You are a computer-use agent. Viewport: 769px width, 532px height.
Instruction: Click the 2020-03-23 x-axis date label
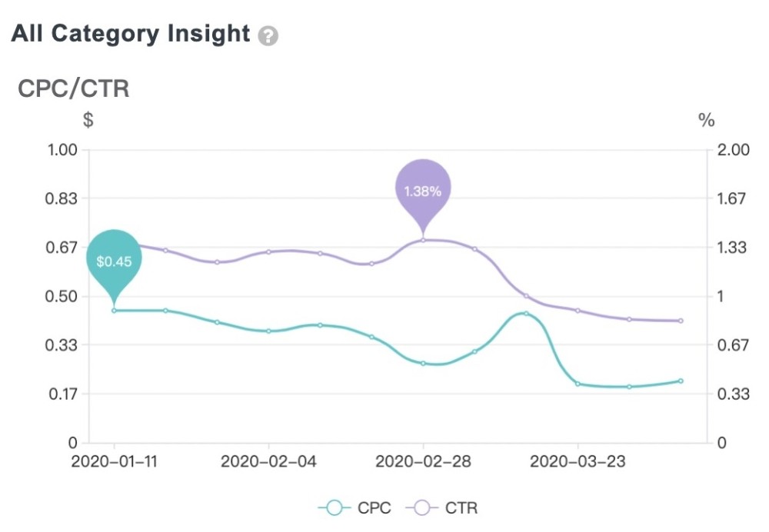pyautogui.click(x=578, y=461)
